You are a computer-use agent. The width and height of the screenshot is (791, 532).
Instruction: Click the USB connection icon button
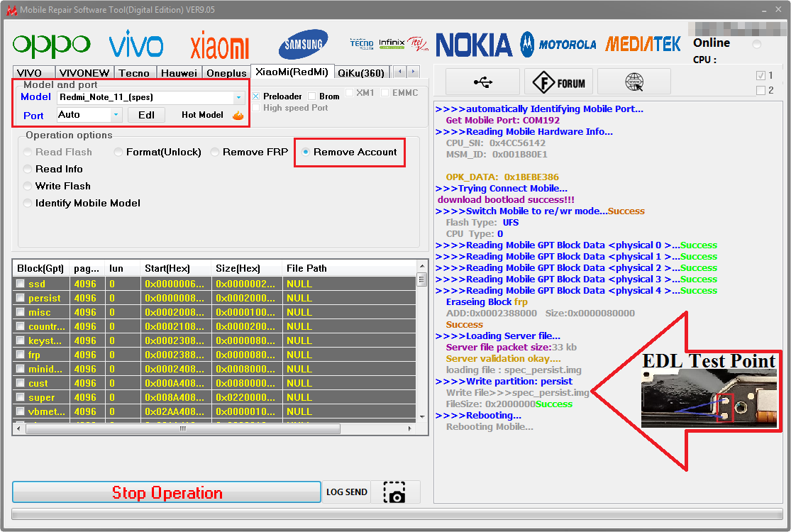tap(483, 82)
